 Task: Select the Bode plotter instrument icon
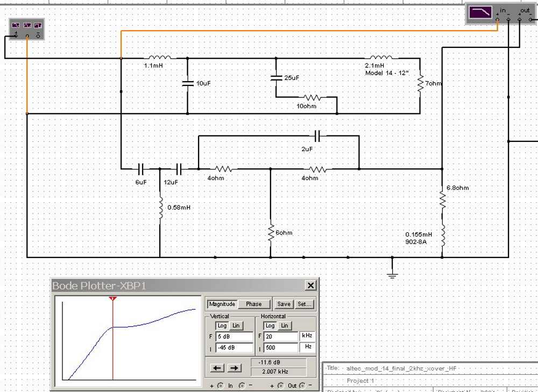tap(501, 14)
